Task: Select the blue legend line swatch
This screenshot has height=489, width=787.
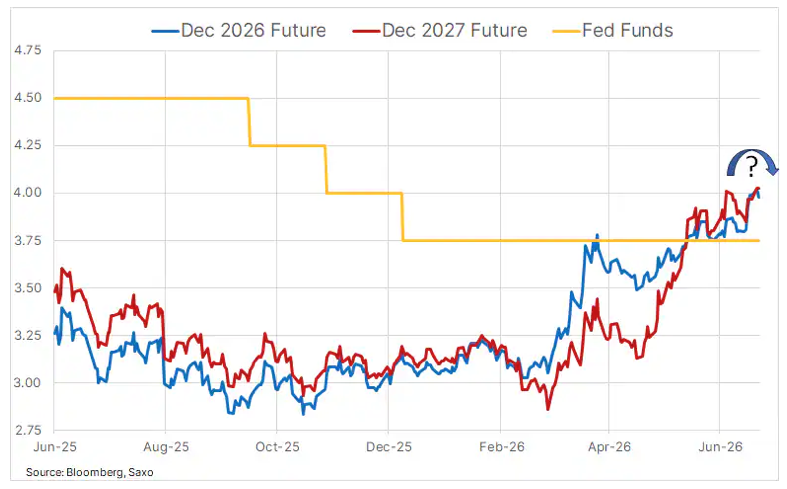Action: 166,31
